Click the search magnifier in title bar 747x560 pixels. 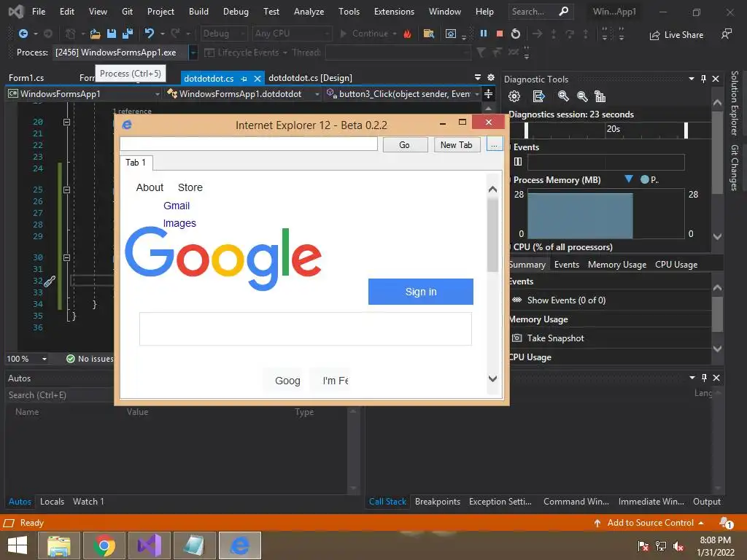point(564,11)
